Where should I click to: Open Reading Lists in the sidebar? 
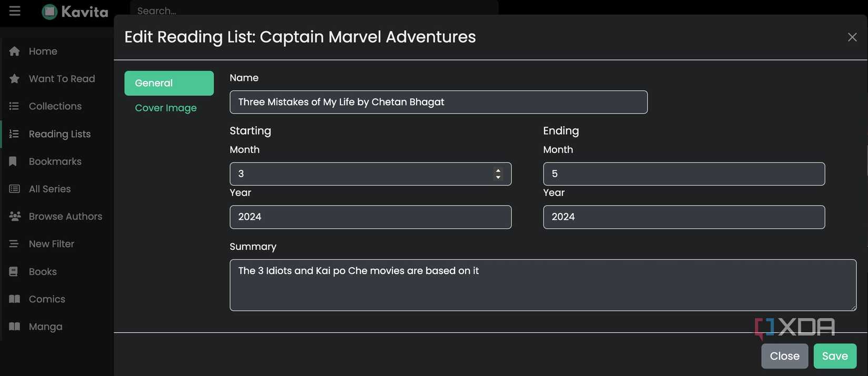point(59,134)
